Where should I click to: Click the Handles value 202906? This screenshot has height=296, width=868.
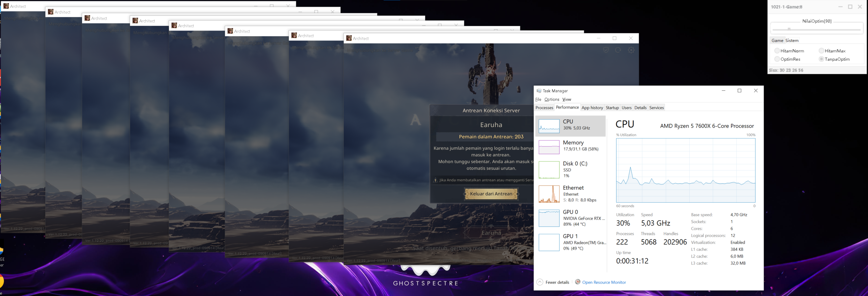[x=675, y=242]
